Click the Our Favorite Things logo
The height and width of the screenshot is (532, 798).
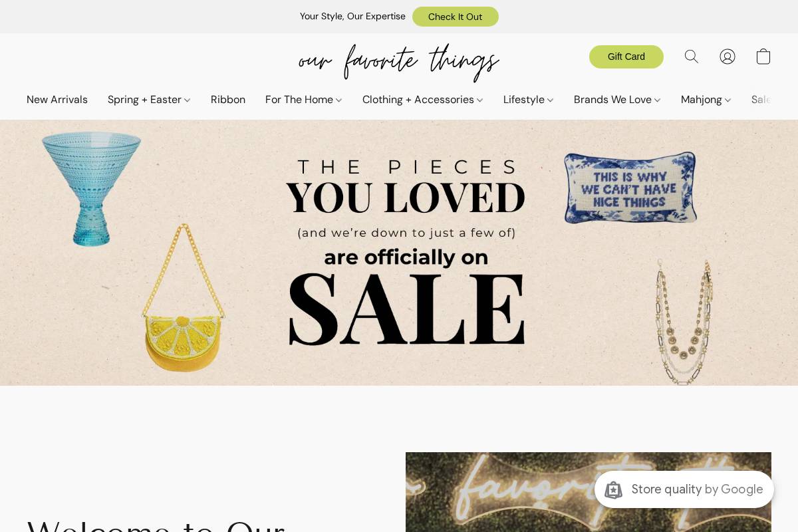[399, 62]
